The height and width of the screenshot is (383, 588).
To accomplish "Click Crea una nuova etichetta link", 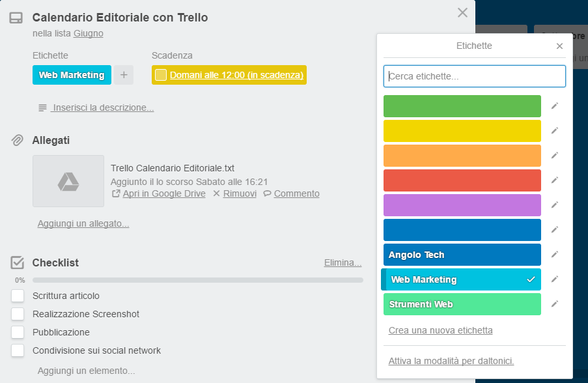I will tap(440, 330).
